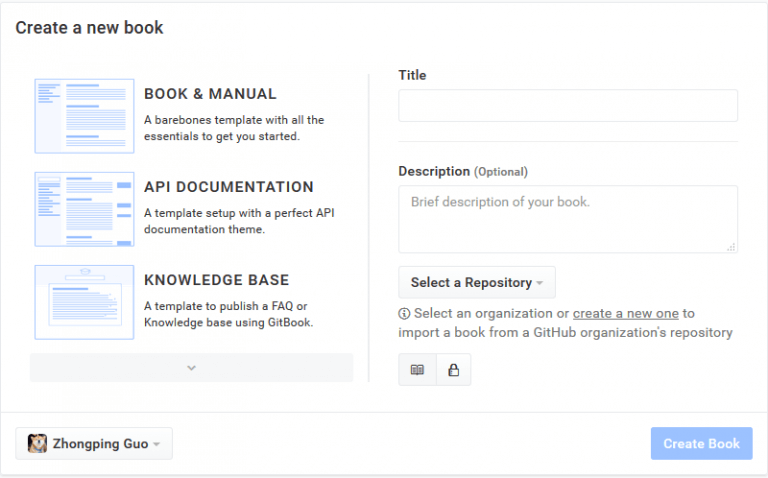Choose the API Documentation template thumbnail
The image size is (768, 478).
pyautogui.click(x=84, y=209)
